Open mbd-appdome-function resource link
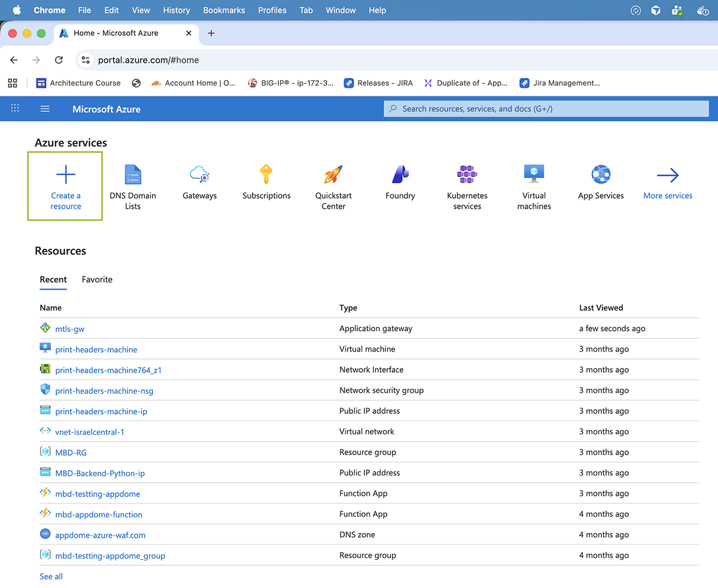 coord(99,514)
